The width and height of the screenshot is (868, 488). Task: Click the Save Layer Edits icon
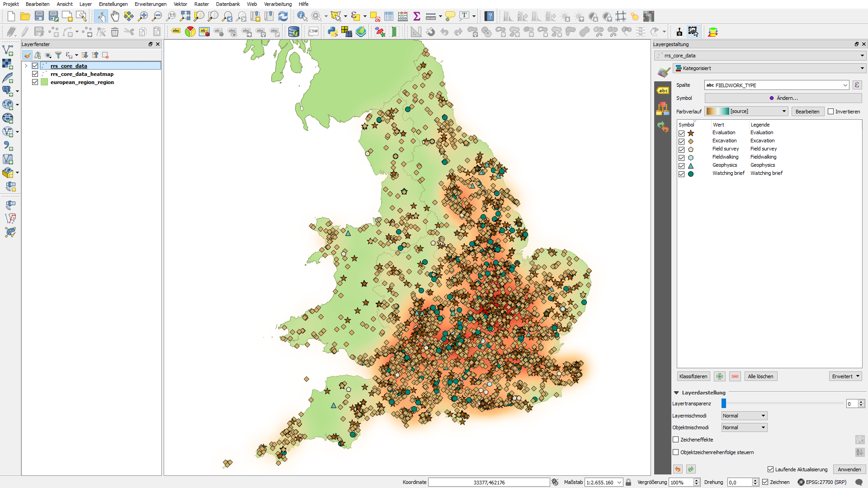point(38,32)
